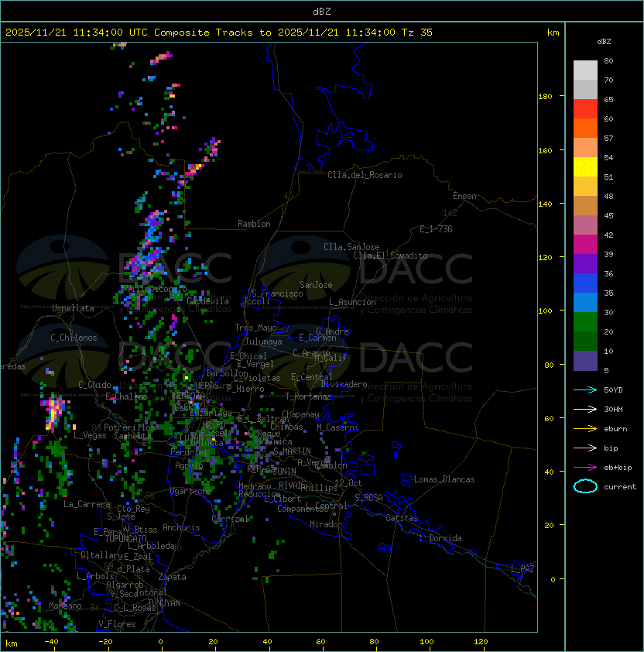The height and width of the screenshot is (652, 644).
Task: Pick the slate 5-10 dBZ legend swatch
Action: [x=585, y=361]
